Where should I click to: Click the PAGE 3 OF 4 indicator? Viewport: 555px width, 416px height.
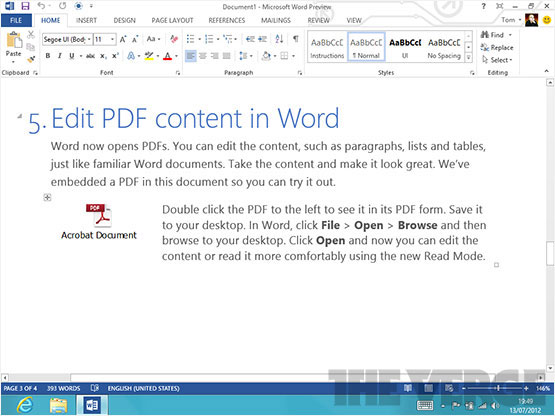[20, 388]
